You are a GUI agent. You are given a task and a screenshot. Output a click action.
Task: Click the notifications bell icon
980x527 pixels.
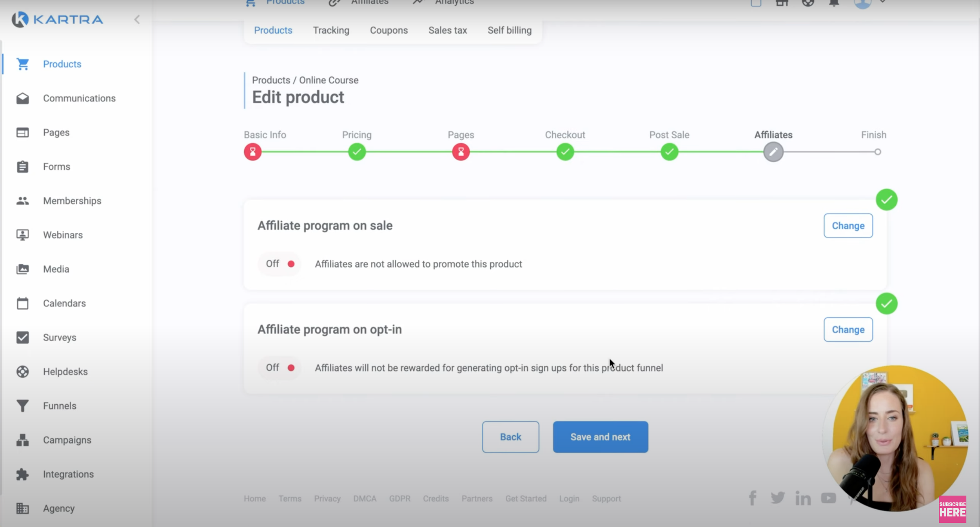(833, 3)
